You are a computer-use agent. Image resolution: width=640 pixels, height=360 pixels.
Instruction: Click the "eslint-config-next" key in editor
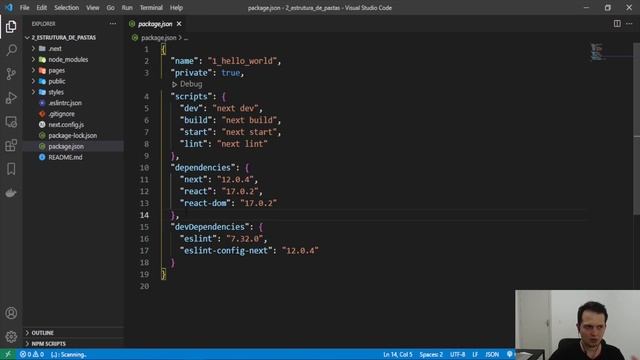226,251
